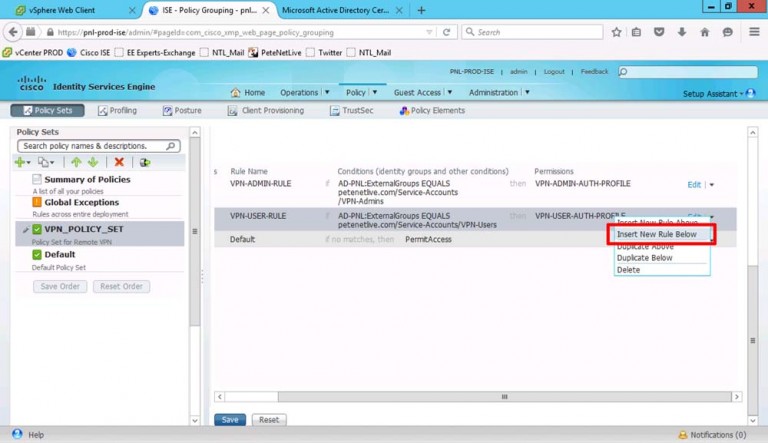Select the Default policy set
768x443 pixels.
[x=60, y=254]
